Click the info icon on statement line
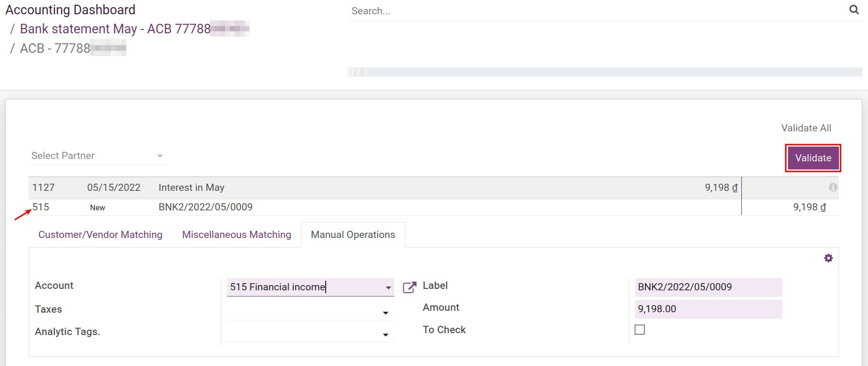 tap(833, 188)
